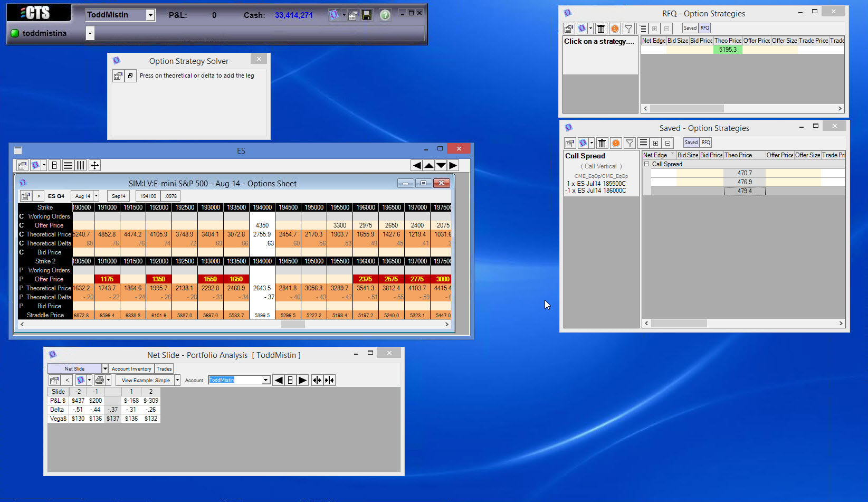Open properties icon in CTS main toolbar
The width and height of the screenshot is (868, 502).
353,15
